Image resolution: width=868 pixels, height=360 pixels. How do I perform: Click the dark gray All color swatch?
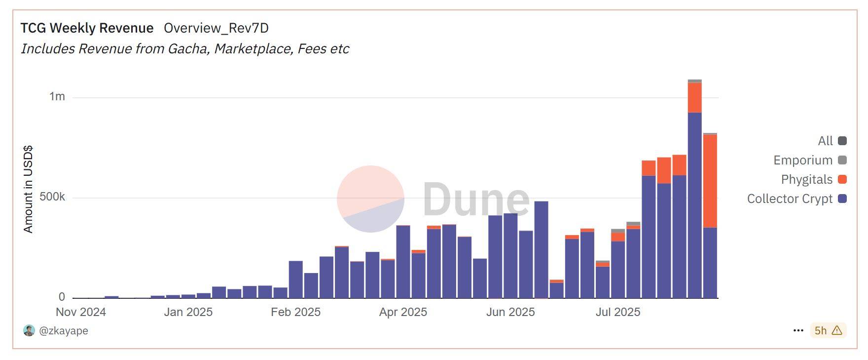click(842, 141)
